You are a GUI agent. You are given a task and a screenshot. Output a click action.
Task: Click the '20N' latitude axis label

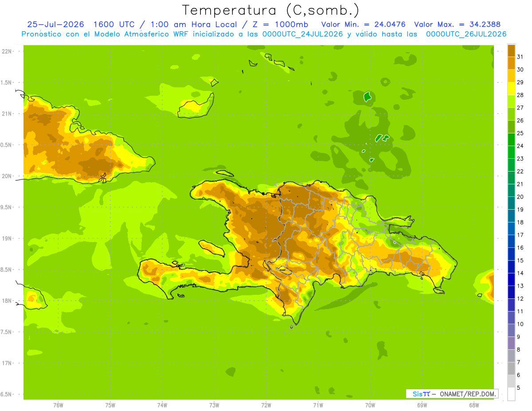[x=7, y=176]
